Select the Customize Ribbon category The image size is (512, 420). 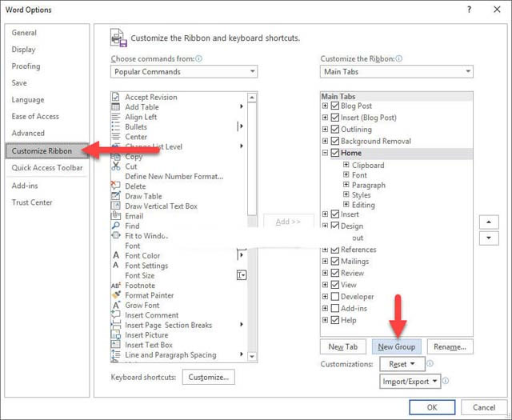[x=46, y=151]
